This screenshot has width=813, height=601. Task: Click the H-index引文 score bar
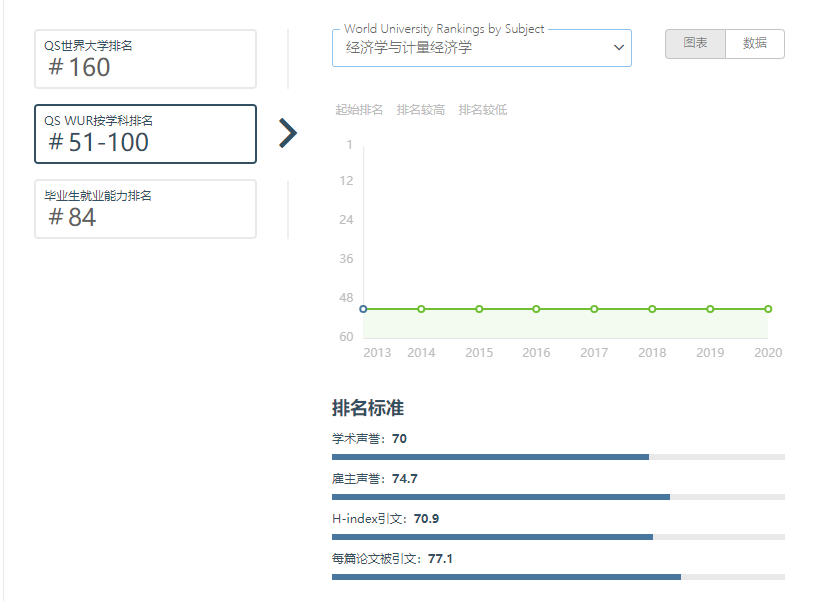(558, 537)
